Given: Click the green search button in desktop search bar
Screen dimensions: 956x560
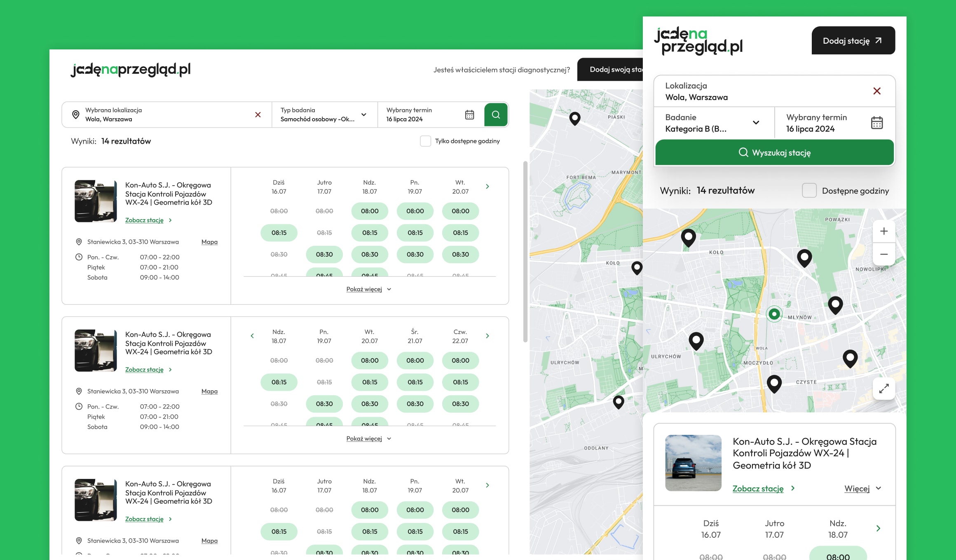Looking at the screenshot, I should [496, 114].
